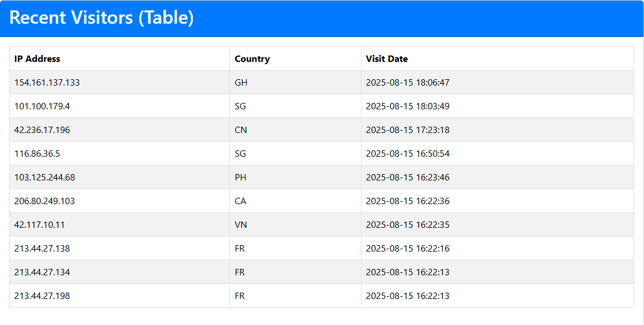Select IP address 42.117.10.11
This screenshot has height=325, width=644.
39,225
